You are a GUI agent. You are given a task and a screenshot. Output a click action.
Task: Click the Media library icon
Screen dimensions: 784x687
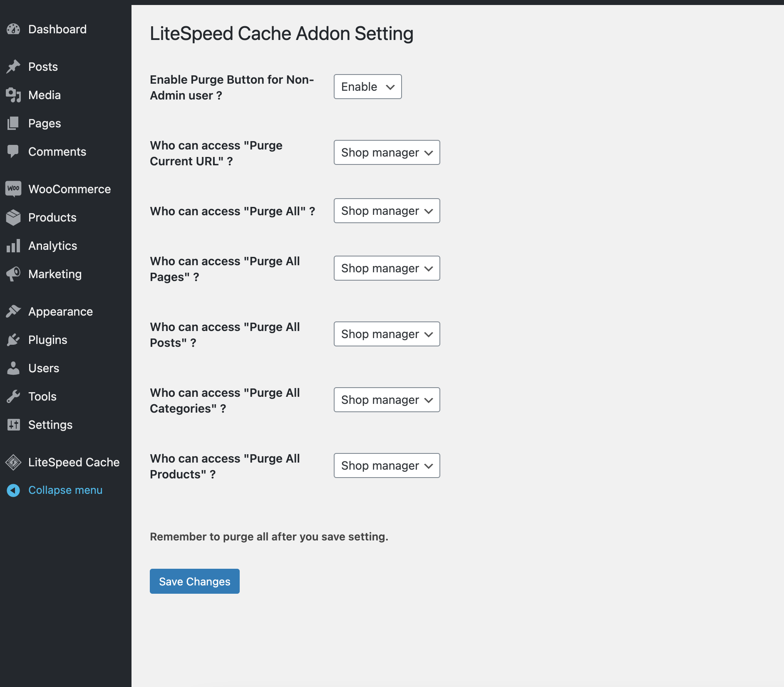pyautogui.click(x=13, y=95)
